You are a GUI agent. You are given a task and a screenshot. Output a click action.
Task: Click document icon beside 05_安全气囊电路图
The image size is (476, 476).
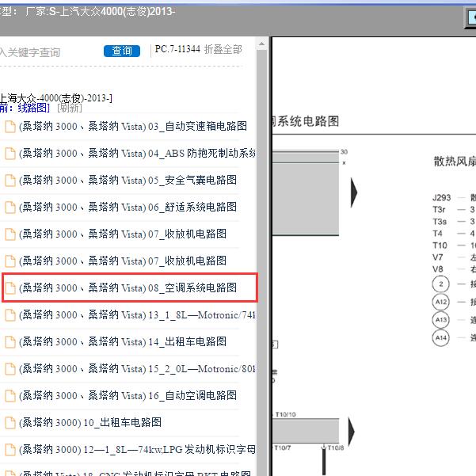coord(10,181)
